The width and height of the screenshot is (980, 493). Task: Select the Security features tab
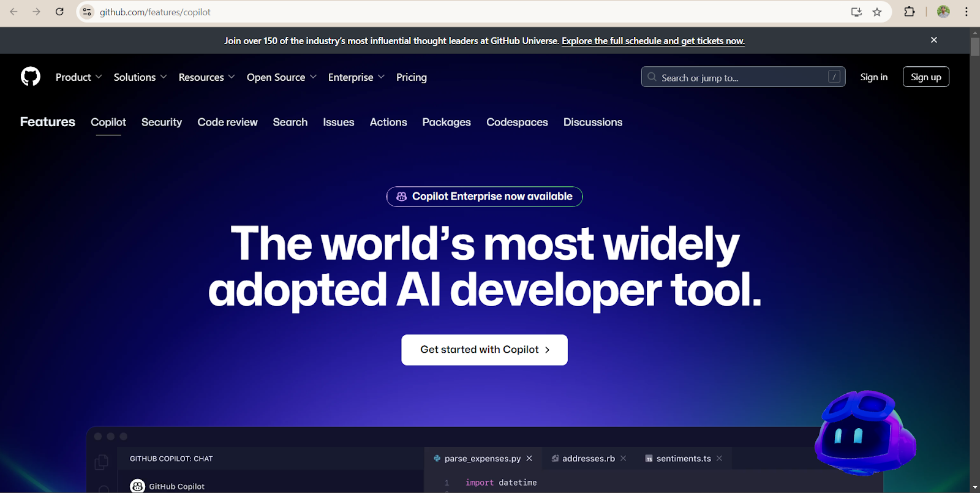(x=162, y=122)
